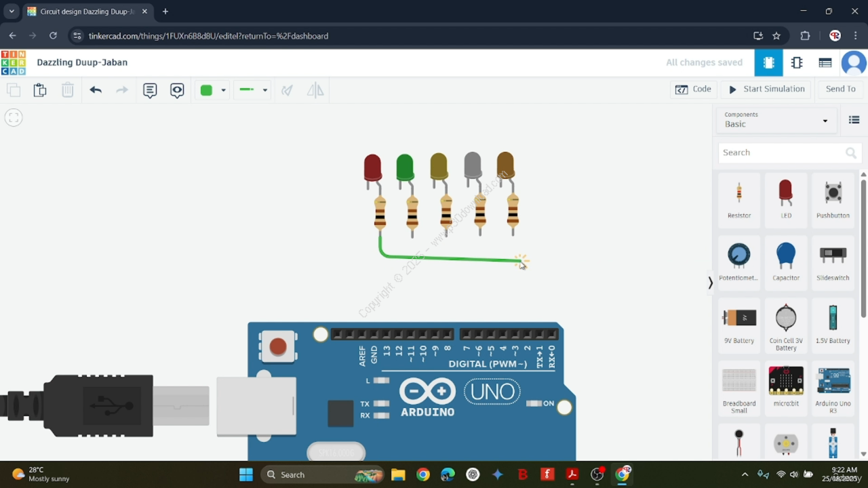Click the Mirror flip icon
This screenshot has height=488, width=868.
(x=315, y=90)
